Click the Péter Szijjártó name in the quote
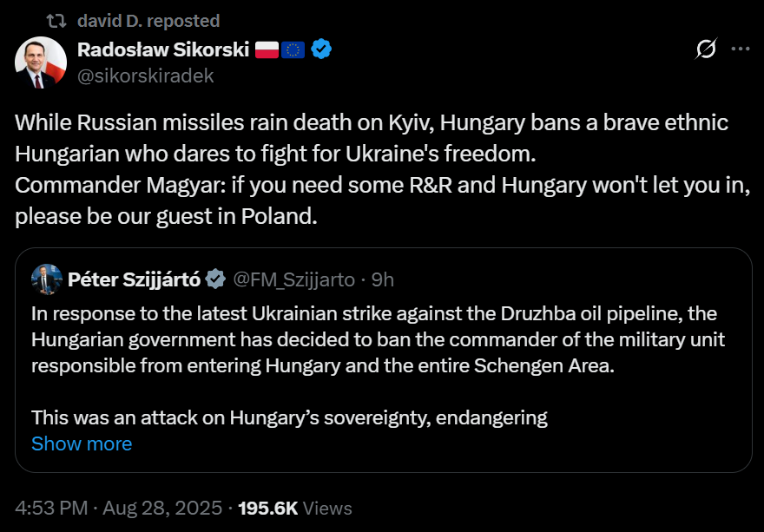This screenshot has height=532, width=764. point(134,279)
